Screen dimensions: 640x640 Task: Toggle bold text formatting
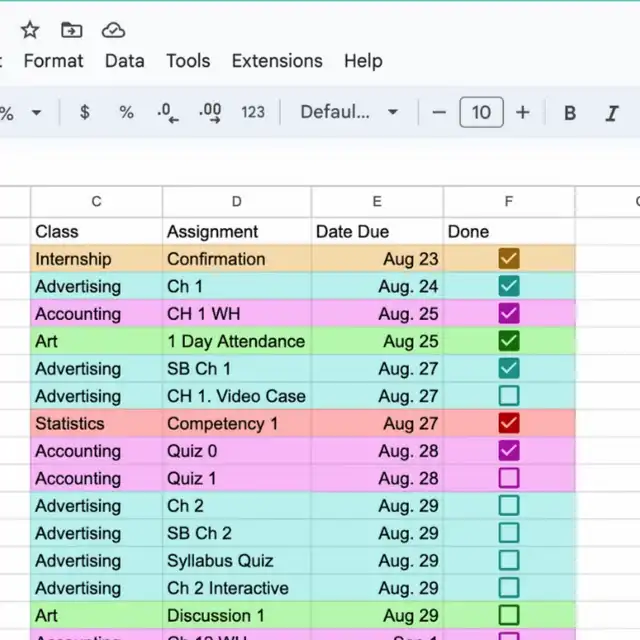tap(570, 113)
